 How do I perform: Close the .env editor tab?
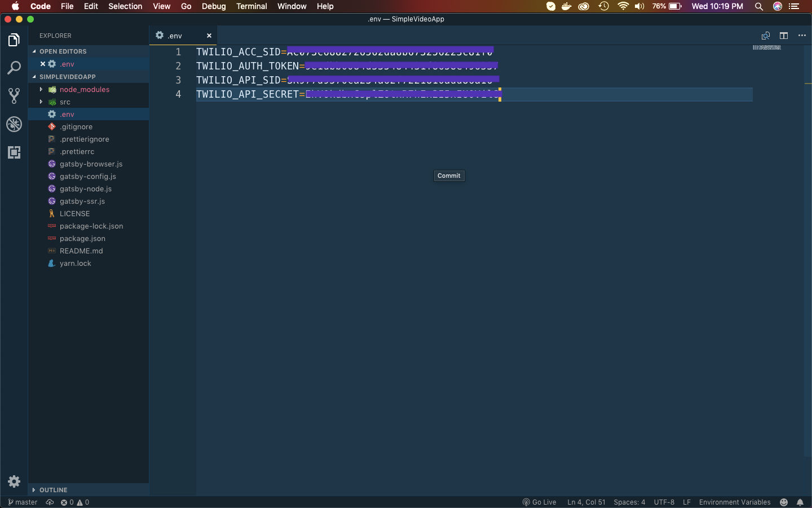pos(209,36)
